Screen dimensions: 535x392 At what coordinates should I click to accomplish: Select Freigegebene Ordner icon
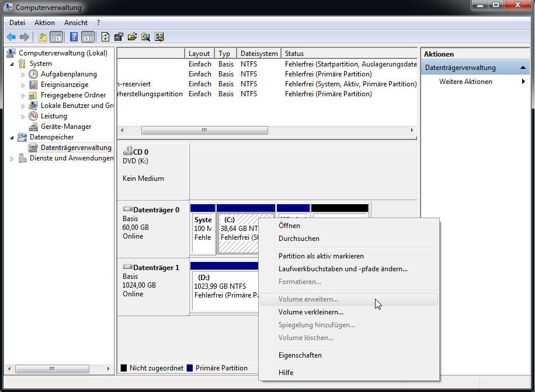33,95
